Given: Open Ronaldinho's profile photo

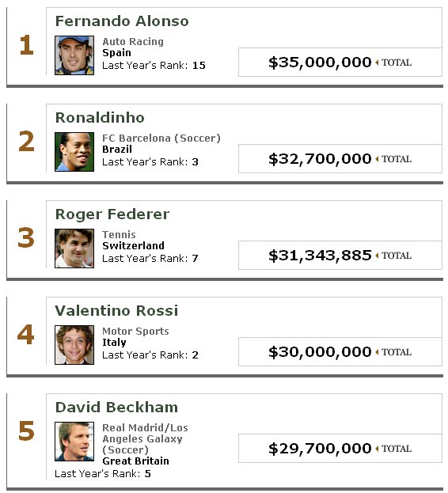Looking at the screenshot, I should (74, 152).
